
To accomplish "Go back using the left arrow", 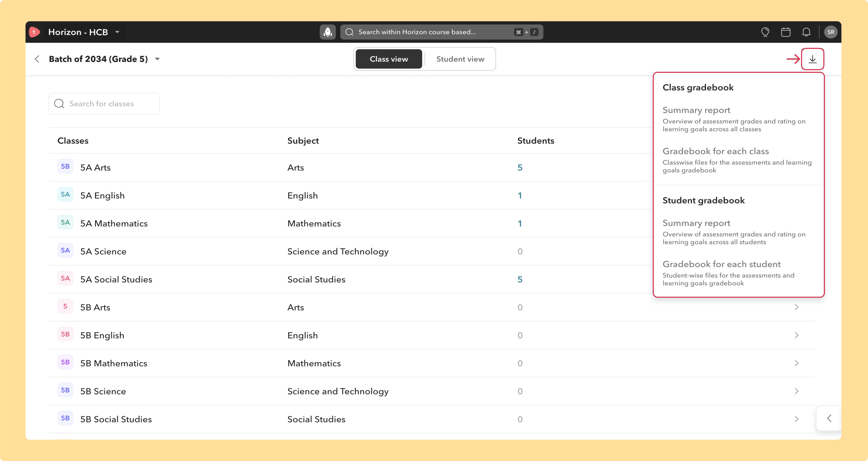I will tap(37, 59).
